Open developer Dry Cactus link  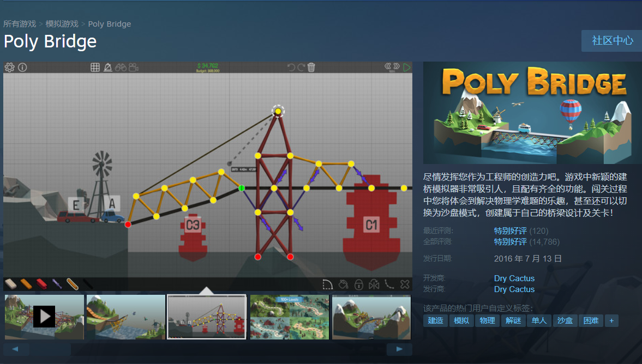coord(514,278)
